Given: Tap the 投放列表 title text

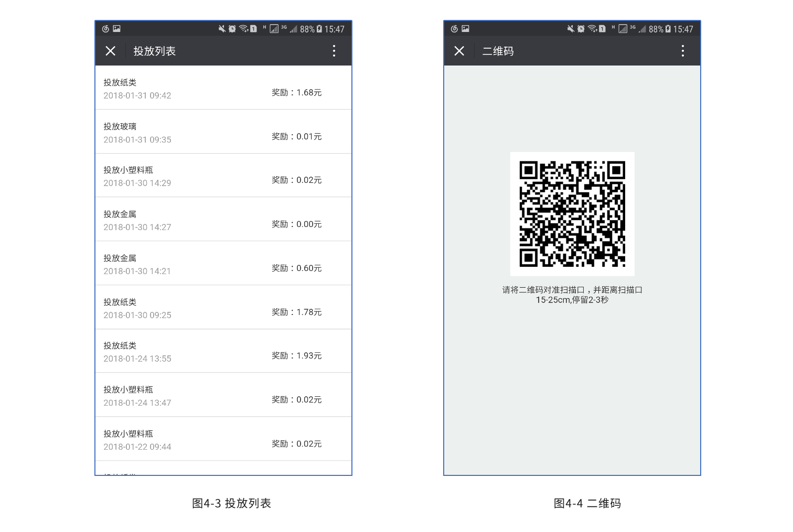Looking at the screenshot, I should [154, 51].
